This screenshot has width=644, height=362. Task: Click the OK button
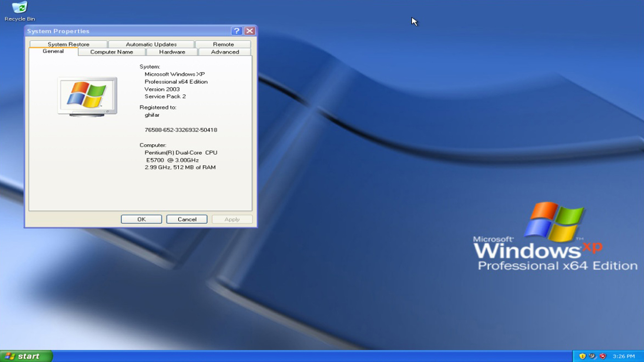(141, 219)
